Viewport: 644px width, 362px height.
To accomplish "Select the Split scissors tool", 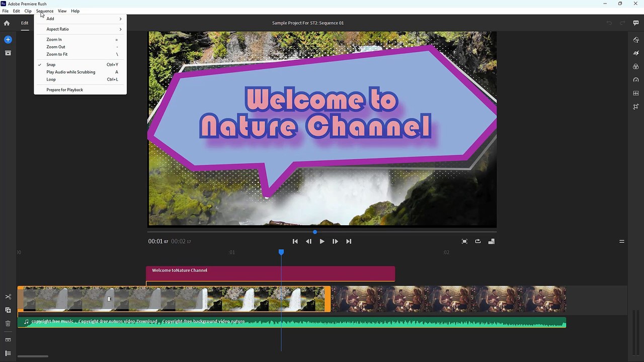I will coord(8,297).
